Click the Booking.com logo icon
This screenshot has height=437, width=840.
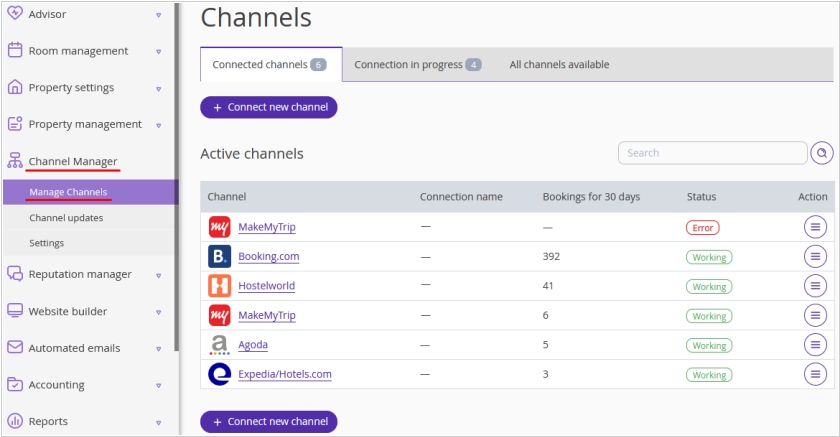219,257
